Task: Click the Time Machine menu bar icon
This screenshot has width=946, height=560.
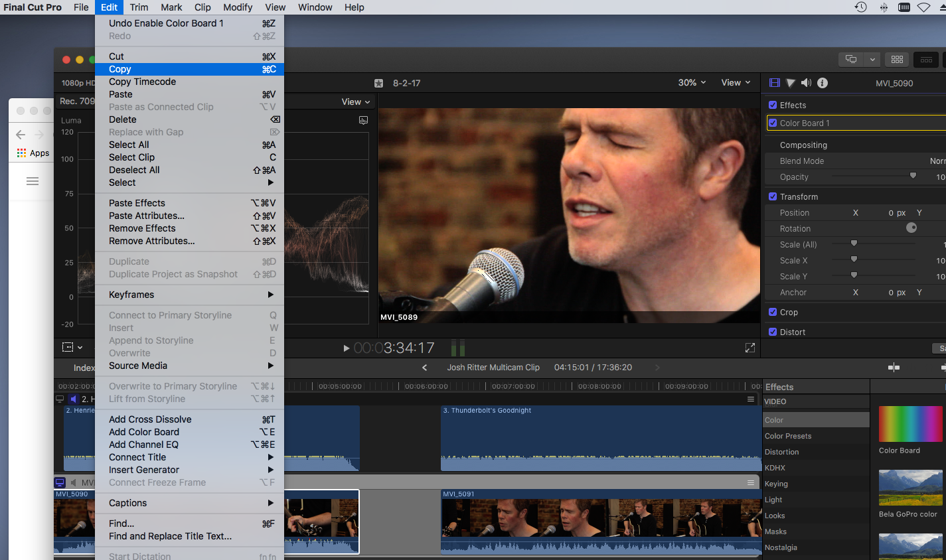Action: [x=860, y=7]
